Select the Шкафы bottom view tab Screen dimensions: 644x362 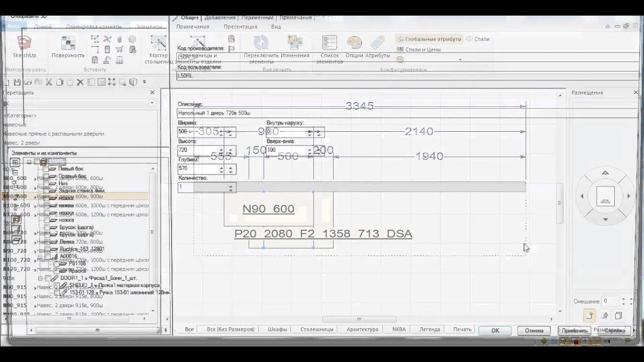click(277, 329)
